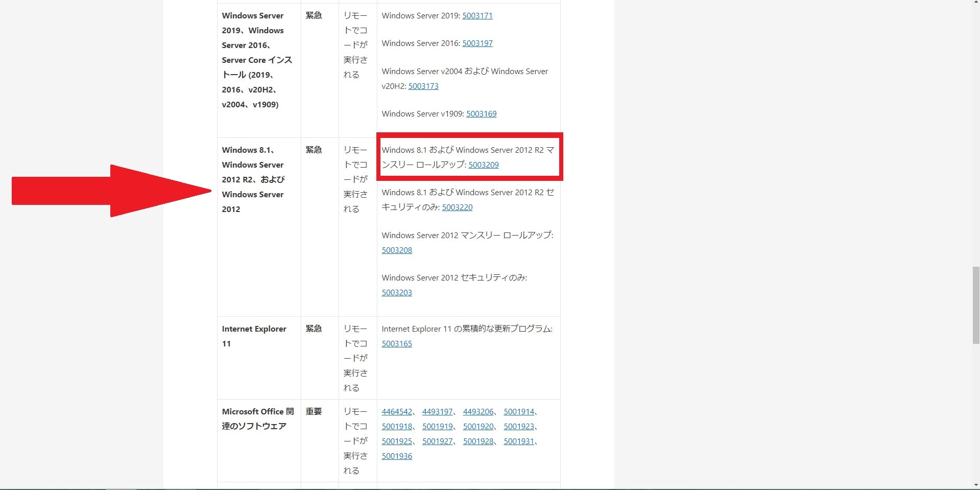Image resolution: width=980 pixels, height=490 pixels.
Task: Open Server 2012 security-only link 5003203
Action: 397,293
